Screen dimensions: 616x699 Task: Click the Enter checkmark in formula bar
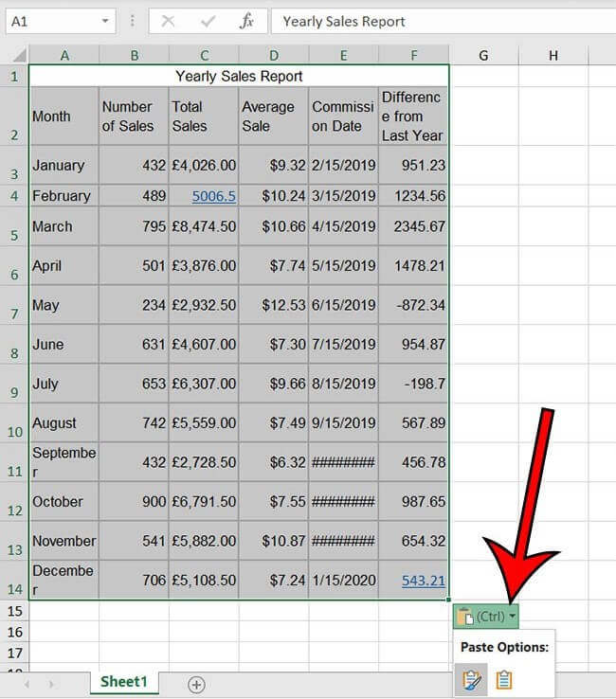click(206, 21)
